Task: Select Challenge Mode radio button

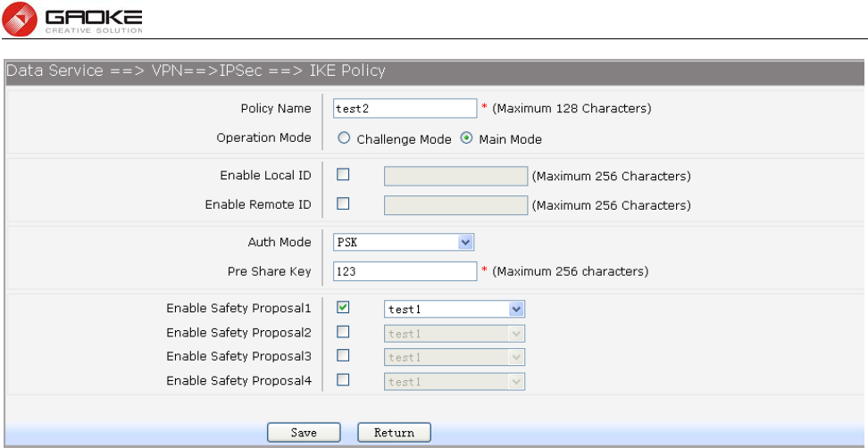Action: (344, 139)
